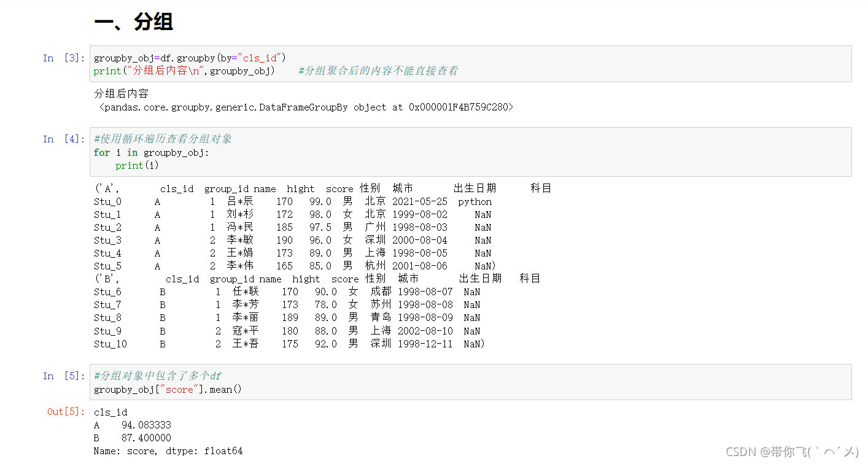Image resolution: width=868 pixels, height=464 pixels.
Task: Click the city 广州
Action: click(375, 228)
